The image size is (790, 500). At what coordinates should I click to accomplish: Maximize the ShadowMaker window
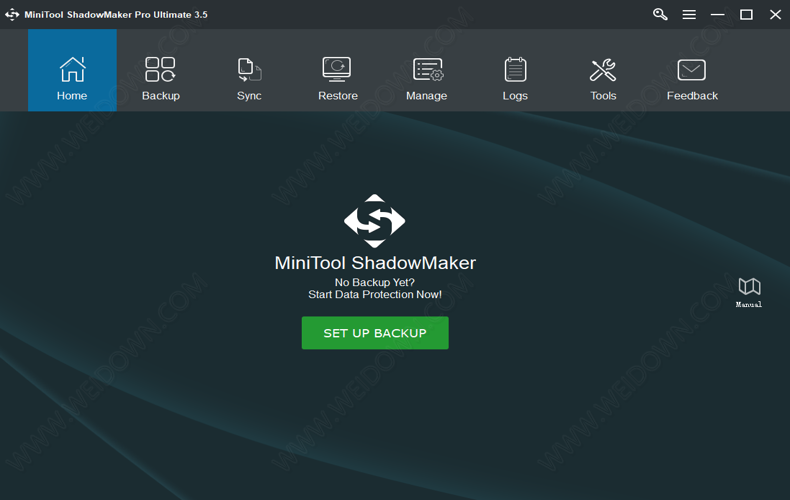coord(746,15)
